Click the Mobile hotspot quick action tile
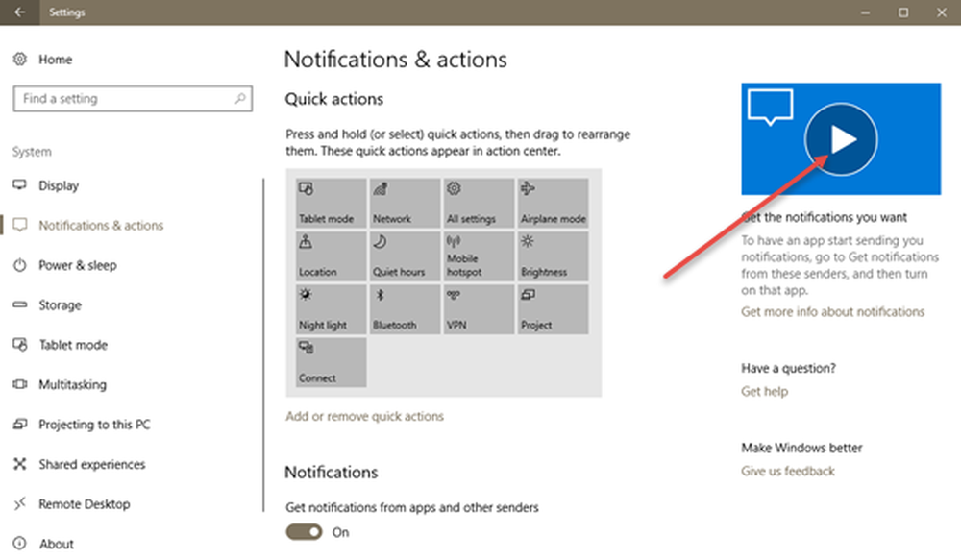961x560 pixels. 479,256
